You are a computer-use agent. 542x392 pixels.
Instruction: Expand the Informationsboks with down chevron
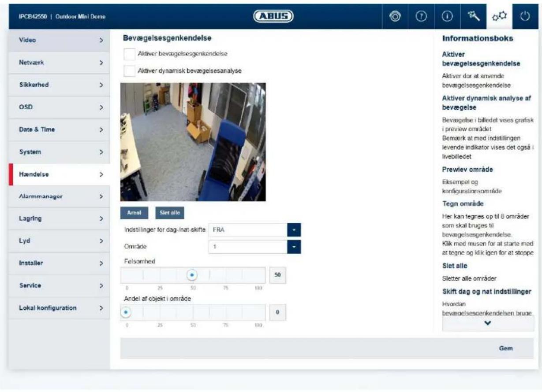coord(488,323)
